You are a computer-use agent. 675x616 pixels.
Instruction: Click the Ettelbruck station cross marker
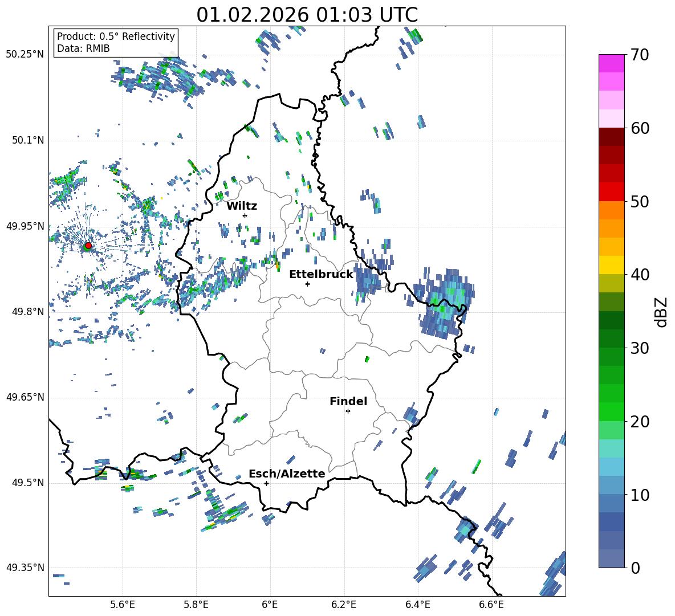[x=307, y=284]
